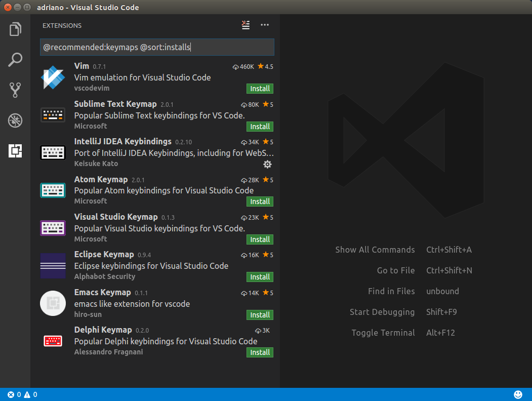Screen dimensions: 532x401
Task: Open the Extensions more actions menu
Action: [x=265, y=25]
